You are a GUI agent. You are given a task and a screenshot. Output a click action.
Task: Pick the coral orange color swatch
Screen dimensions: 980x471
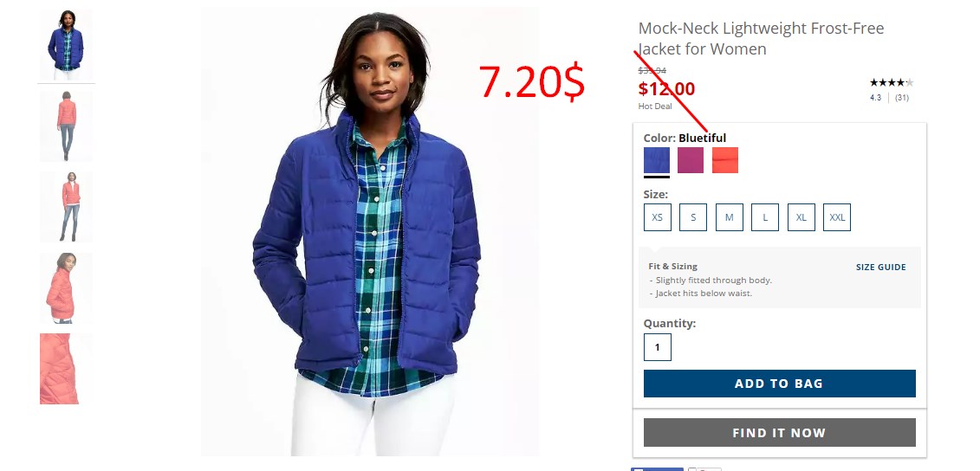pyautogui.click(x=725, y=160)
